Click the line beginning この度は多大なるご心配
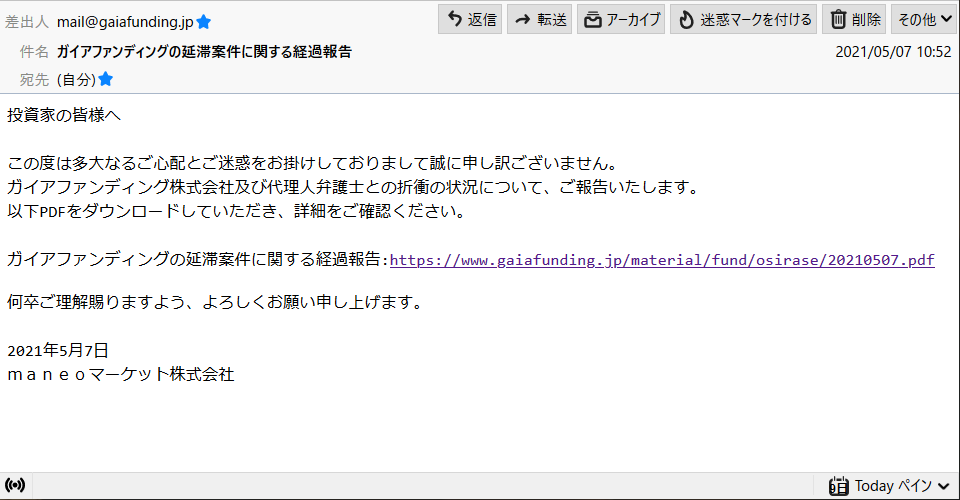Viewport: 960px width, 500px height. tap(313, 163)
